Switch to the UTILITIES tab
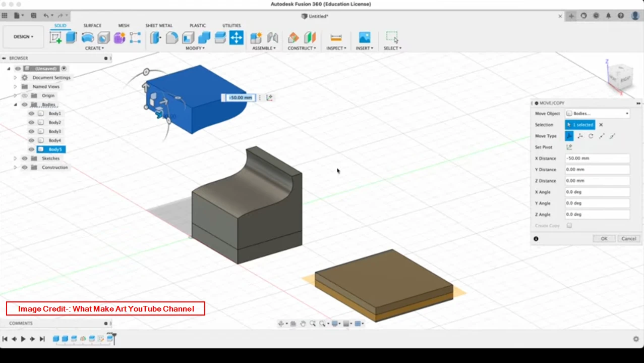 coord(231,26)
